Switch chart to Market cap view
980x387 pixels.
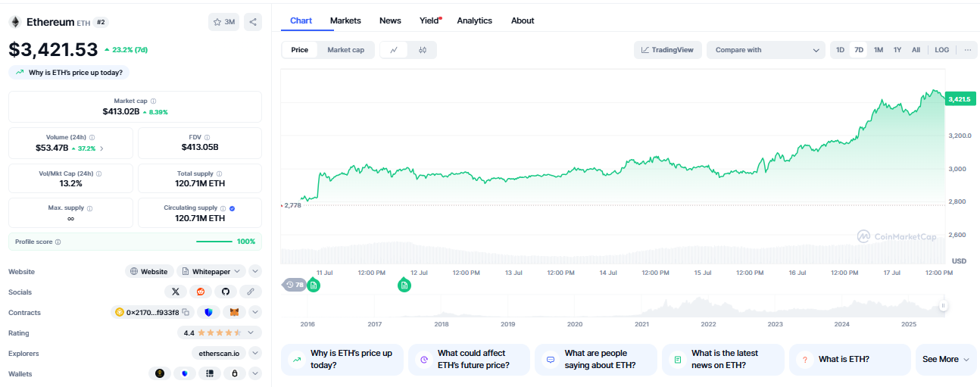345,50
